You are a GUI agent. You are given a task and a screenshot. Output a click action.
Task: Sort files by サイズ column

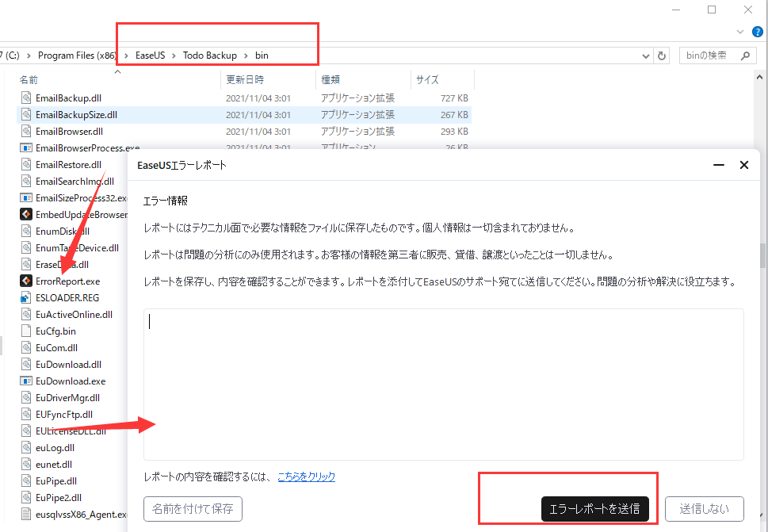click(x=427, y=79)
